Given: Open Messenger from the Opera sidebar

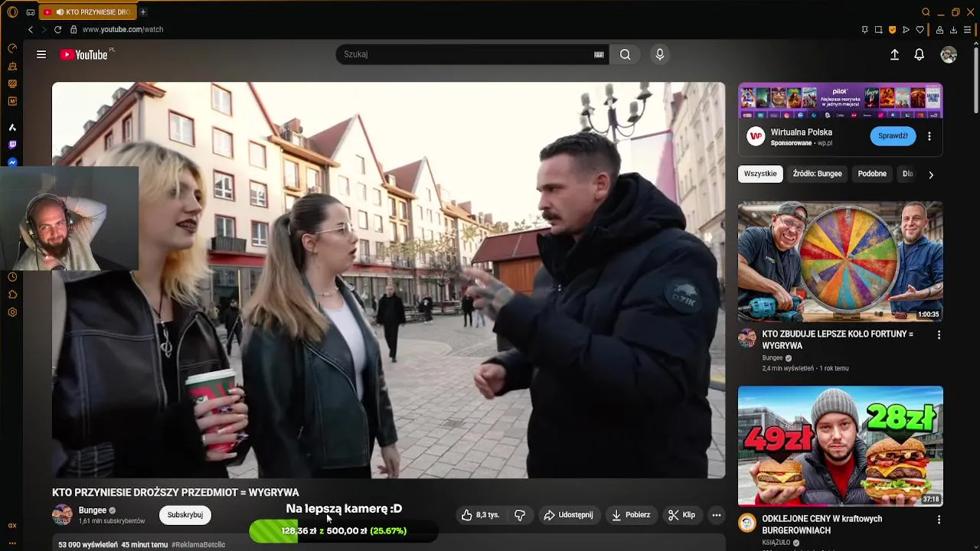Looking at the screenshot, I should 12,162.
